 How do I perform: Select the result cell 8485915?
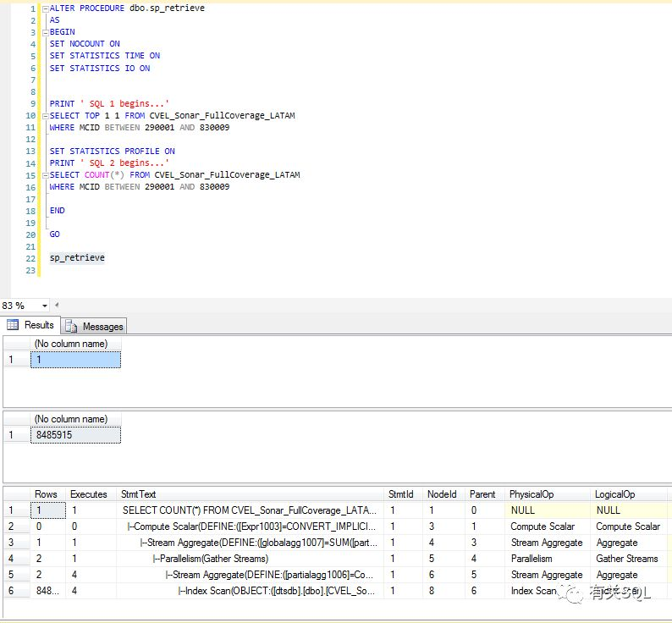75,435
